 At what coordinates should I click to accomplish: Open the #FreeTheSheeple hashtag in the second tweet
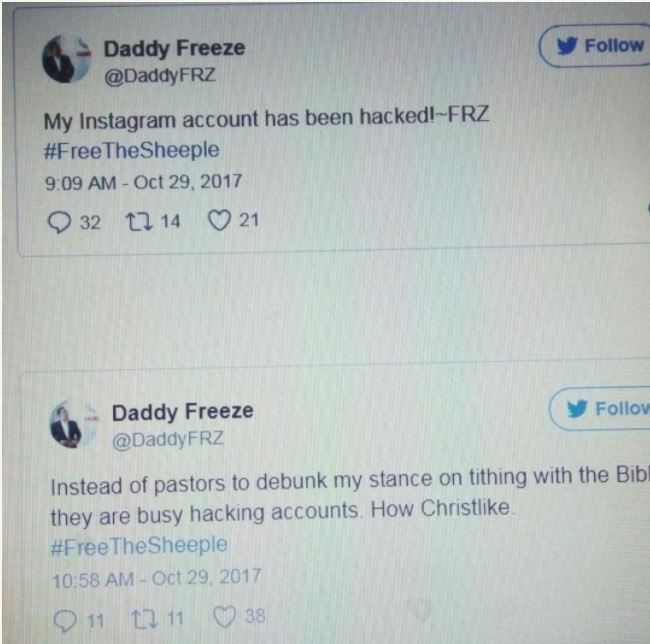(x=139, y=546)
